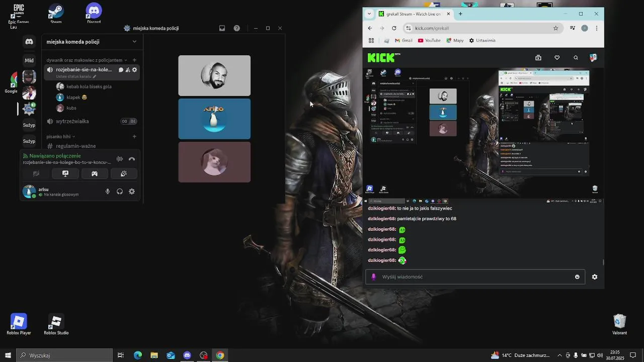Screen dimensions: 644x362
Task: Expand miejska komeda policji server menu
Action: click(x=134, y=42)
